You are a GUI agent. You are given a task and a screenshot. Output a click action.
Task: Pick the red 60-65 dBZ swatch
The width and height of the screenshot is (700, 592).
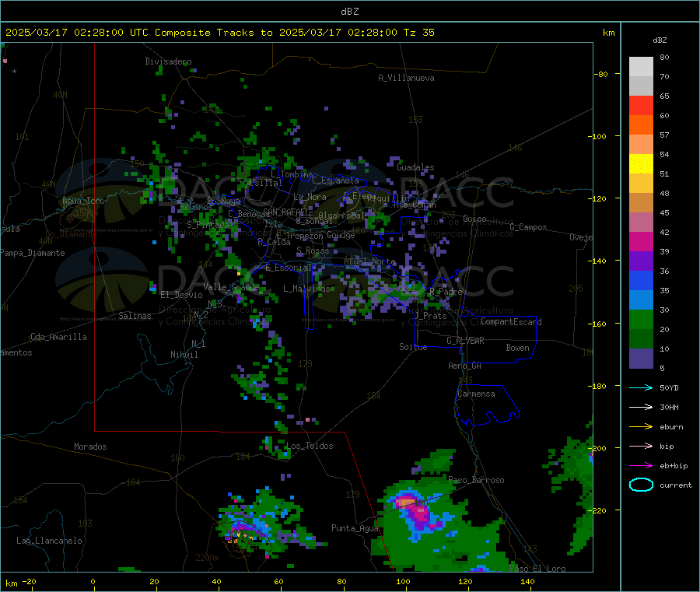click(641, 105)
